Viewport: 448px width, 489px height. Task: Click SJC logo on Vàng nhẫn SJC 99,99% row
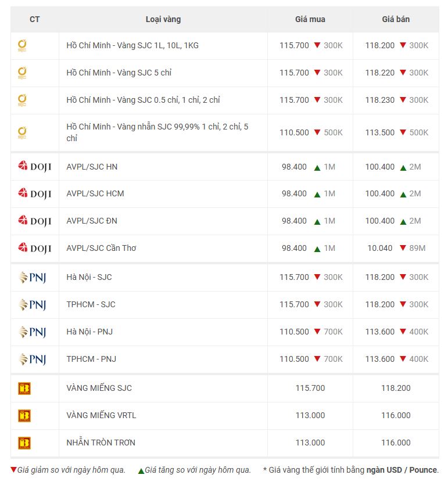pos(22,132)
